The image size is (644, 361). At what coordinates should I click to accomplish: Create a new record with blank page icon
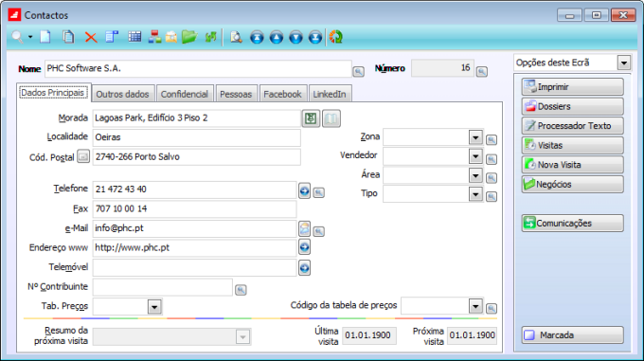[45, 37]
